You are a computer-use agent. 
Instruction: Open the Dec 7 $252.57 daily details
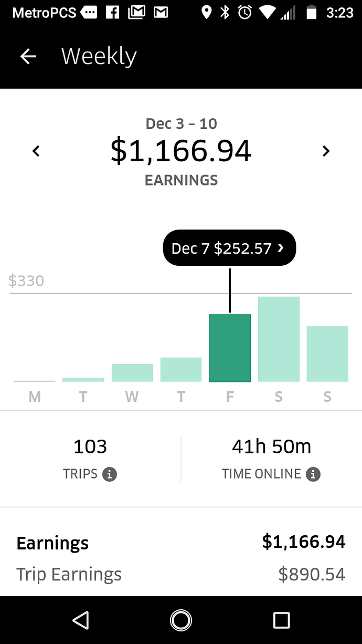[229, 248]
